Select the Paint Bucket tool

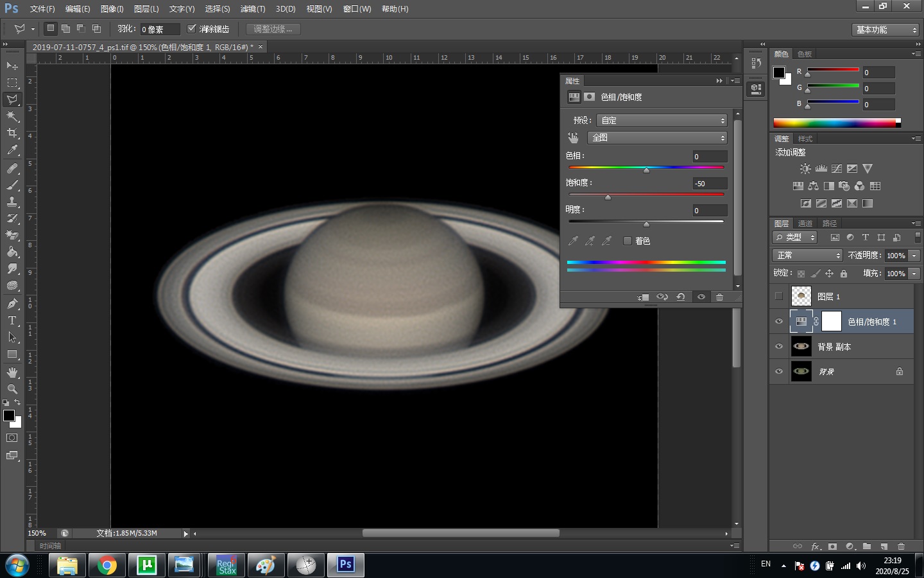(x=12, y=252)
